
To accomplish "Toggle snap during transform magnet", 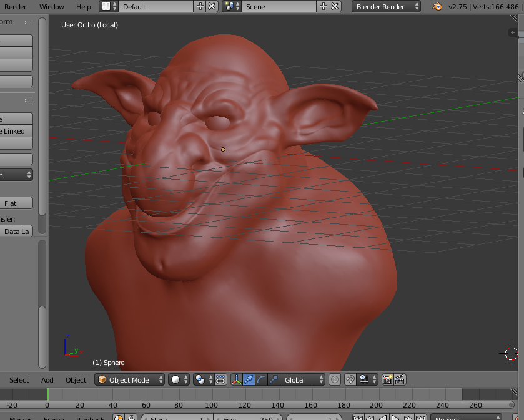I will [351, 379].
